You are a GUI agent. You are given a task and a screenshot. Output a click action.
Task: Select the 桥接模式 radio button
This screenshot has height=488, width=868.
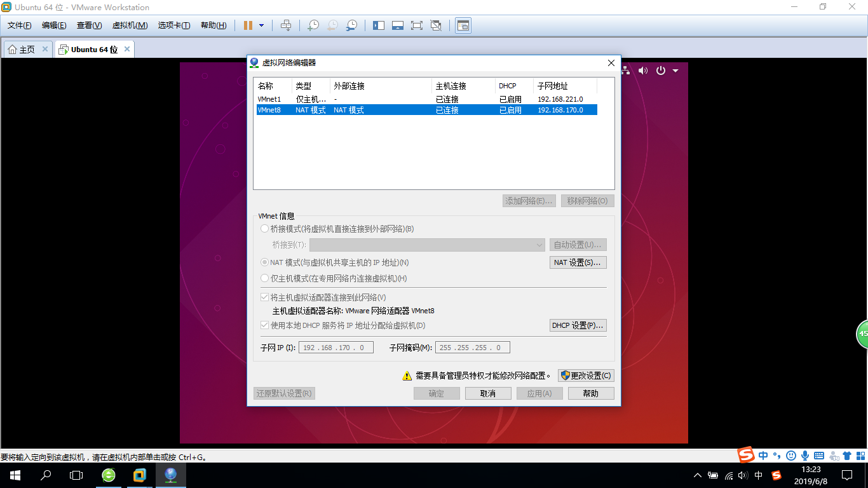[x=265, y=229]
